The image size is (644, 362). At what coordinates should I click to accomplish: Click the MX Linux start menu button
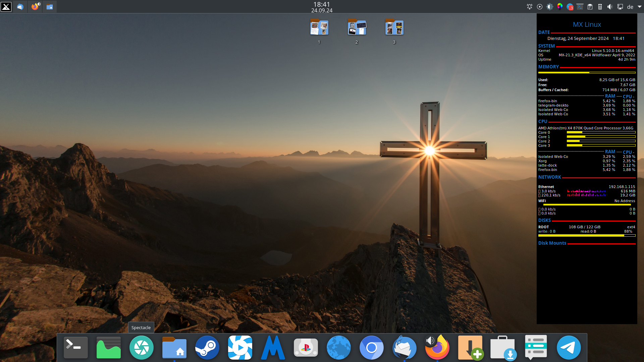[x=6, y=7]
